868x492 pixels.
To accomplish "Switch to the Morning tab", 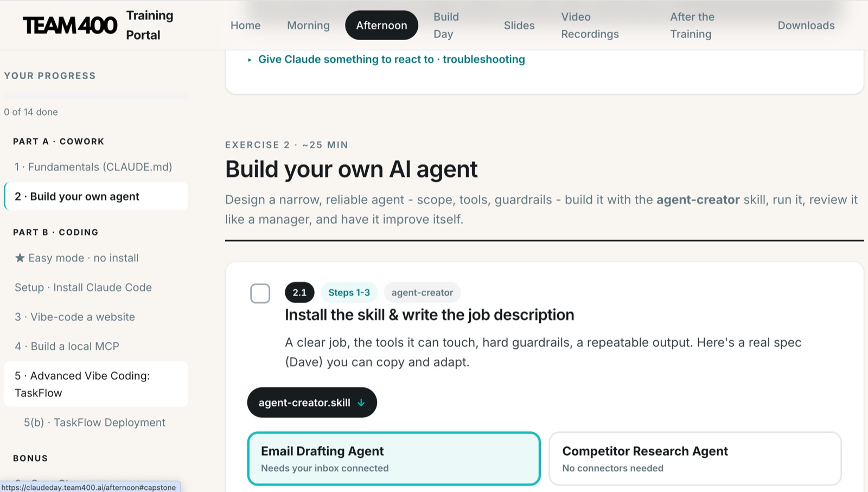I will [308, 25].
